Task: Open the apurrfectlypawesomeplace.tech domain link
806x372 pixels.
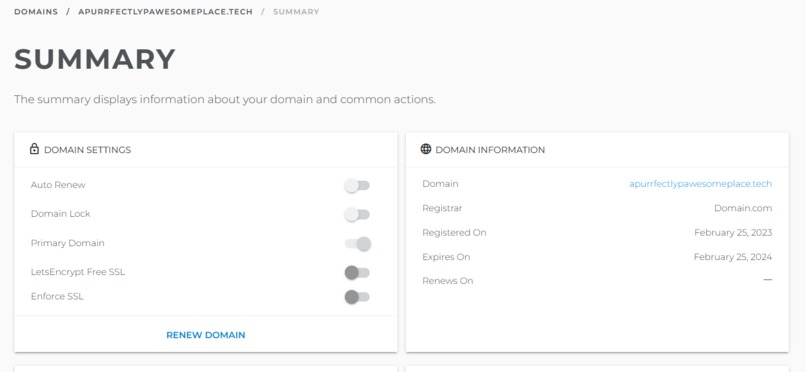Action: pyautogui.click(x=701, y=183)
